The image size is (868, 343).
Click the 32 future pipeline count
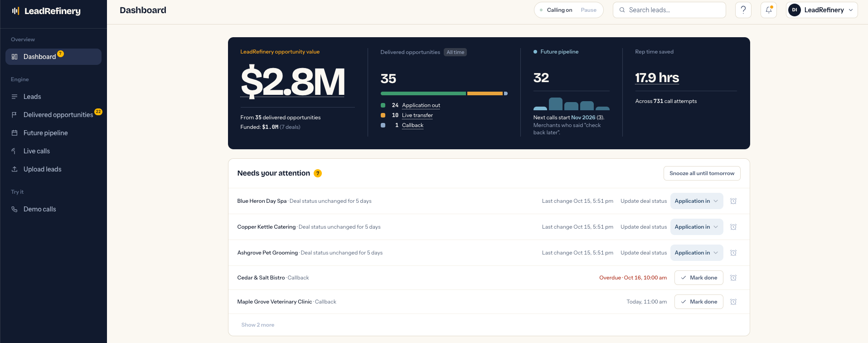tap(541, 78)
